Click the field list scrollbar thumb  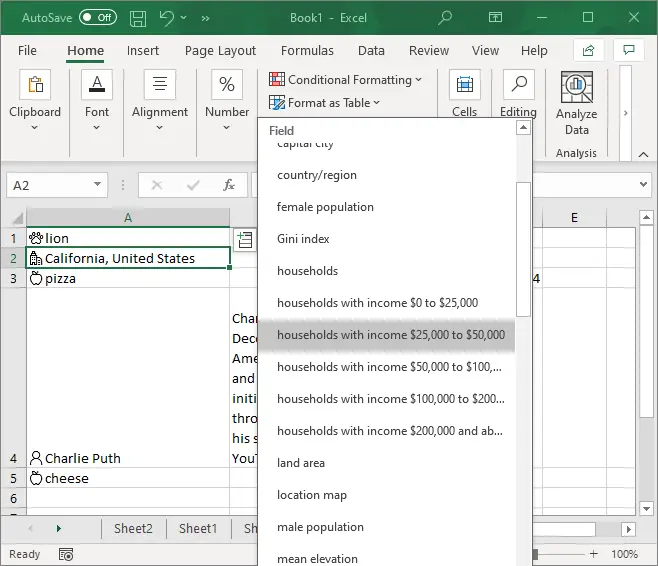tap(523, 249)
